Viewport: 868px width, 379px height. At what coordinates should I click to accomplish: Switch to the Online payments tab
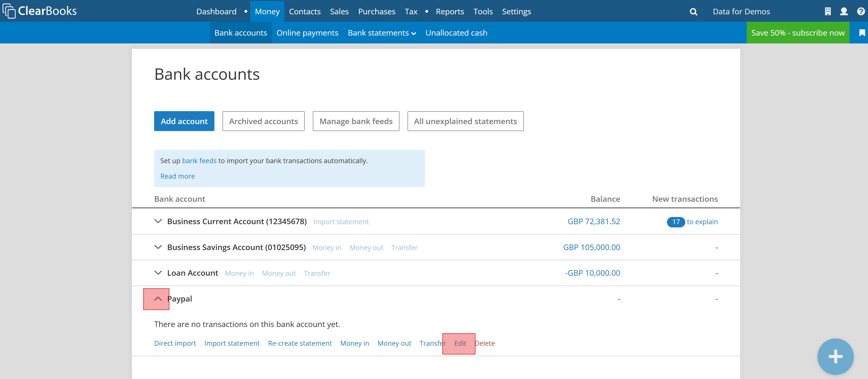[x=307, y=33]
